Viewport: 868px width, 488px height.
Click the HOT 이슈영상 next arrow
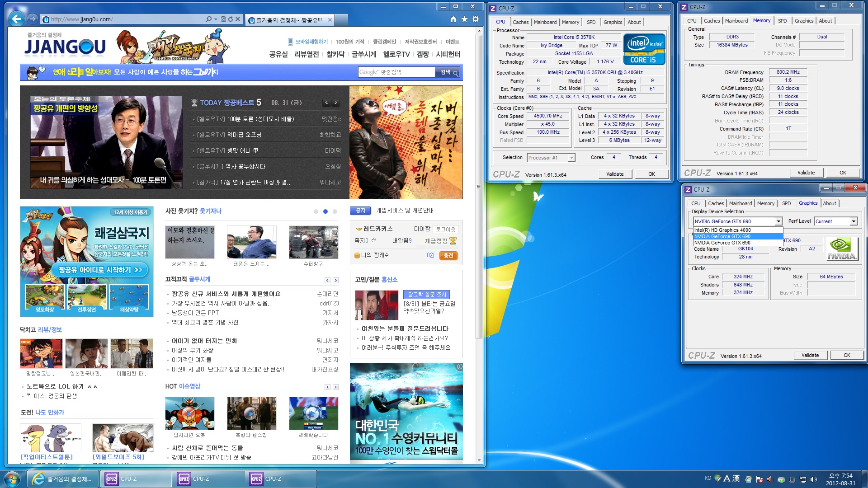(335, 387)
